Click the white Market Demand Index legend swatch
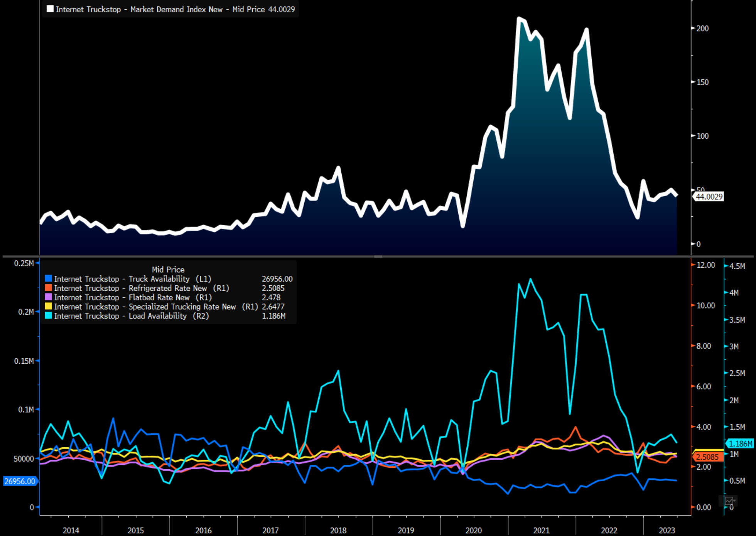756x536 pixels. coord(50,9)
